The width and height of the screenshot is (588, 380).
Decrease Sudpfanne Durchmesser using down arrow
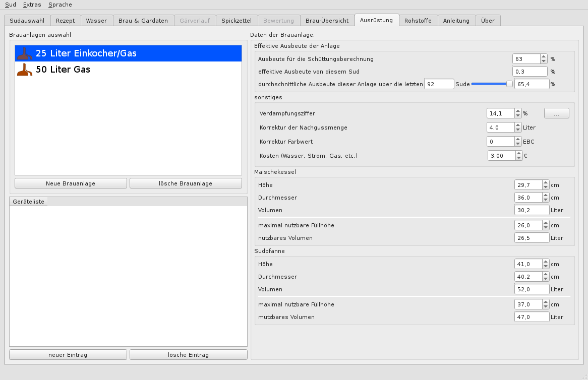[545, 279]
